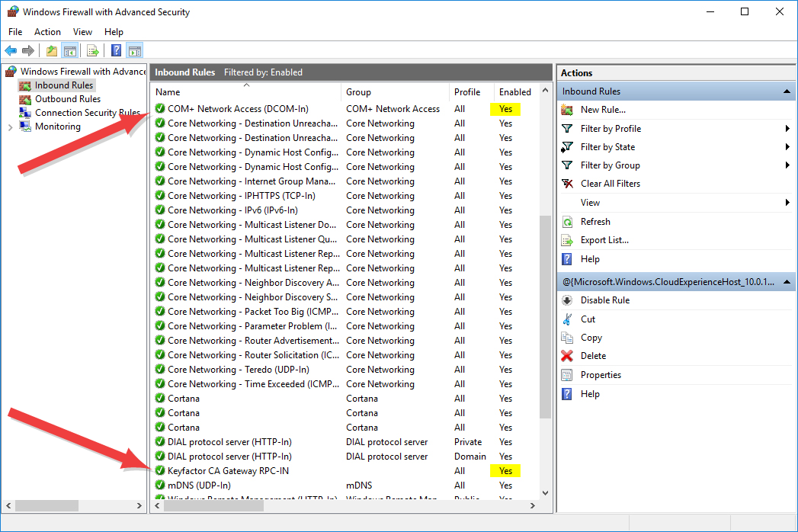Click the New Rule icon in Actions

pos(567,110)
